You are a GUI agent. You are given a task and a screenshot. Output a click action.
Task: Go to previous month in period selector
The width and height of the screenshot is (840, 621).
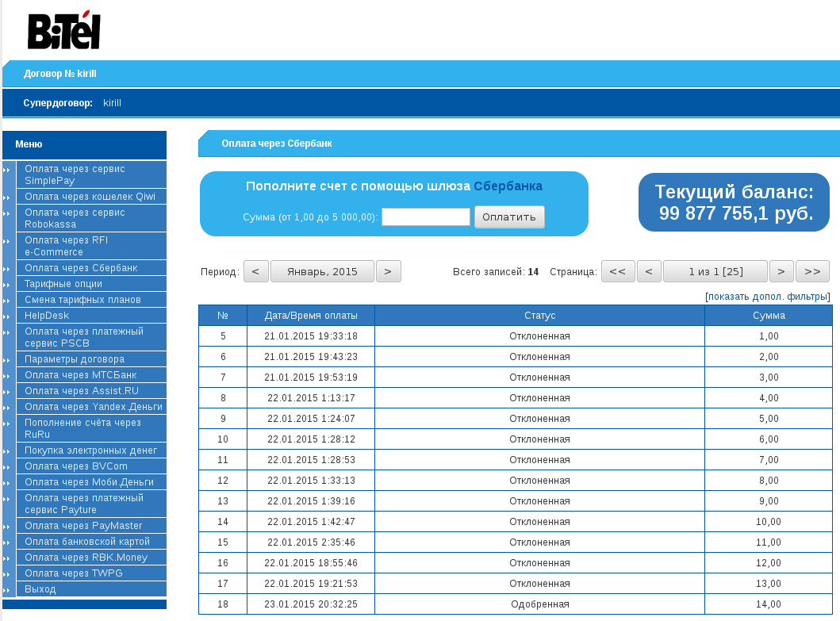pyautogui.click(x=255, y=272)
